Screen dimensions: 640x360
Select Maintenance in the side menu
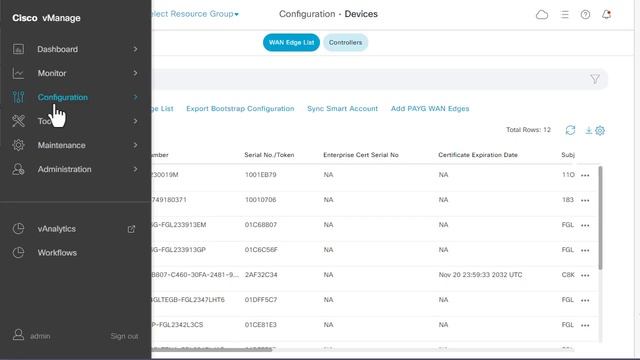click(x=62, y=145)
